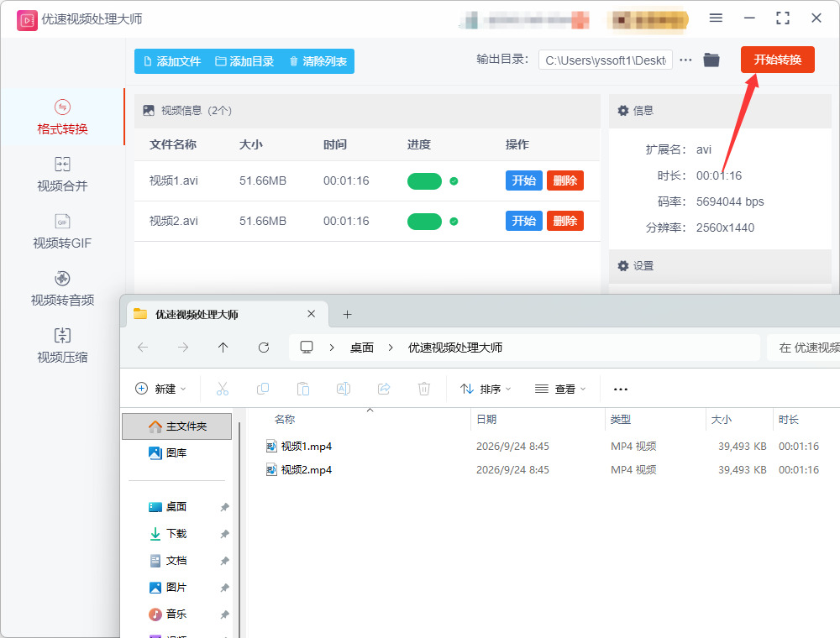The height and width of the screenshot is (638, 840).
Task: Click the progress bar of 视频1.avi
Action: coord(424,181)
